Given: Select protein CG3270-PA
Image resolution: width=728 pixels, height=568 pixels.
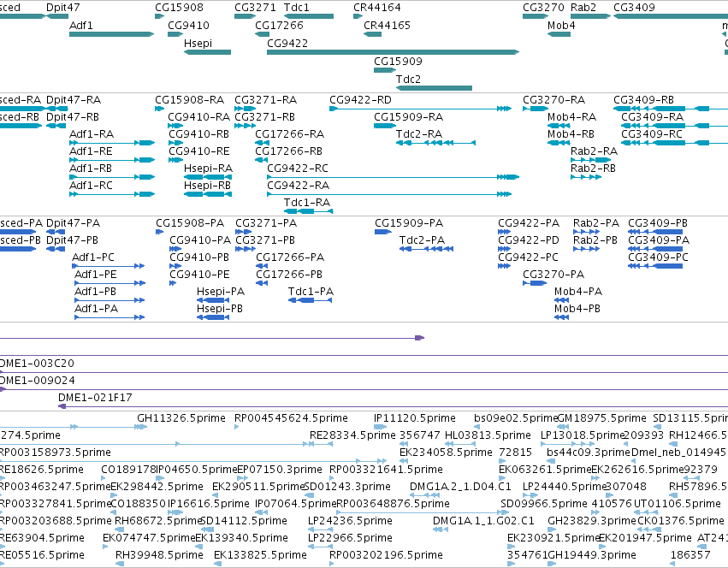Looking at the screenshot, I should click(535, 283).
